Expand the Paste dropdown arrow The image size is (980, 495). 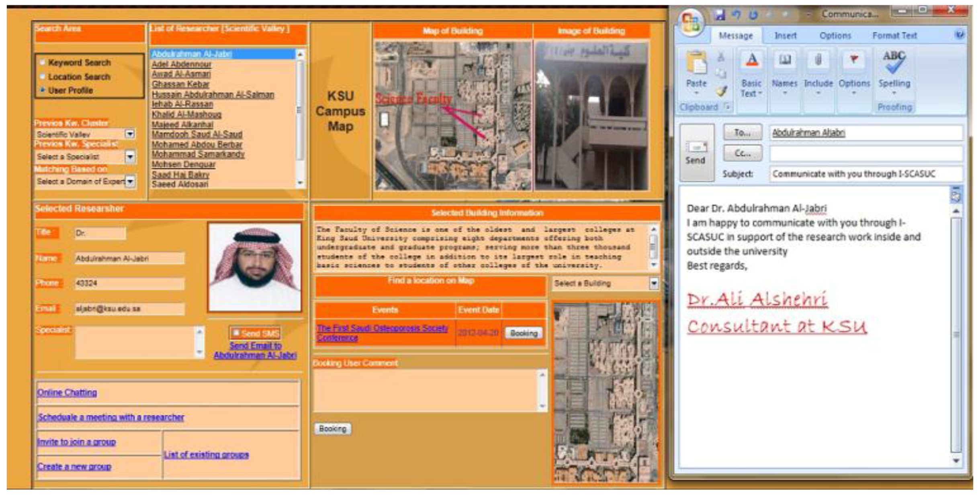(x=696, y=93)
